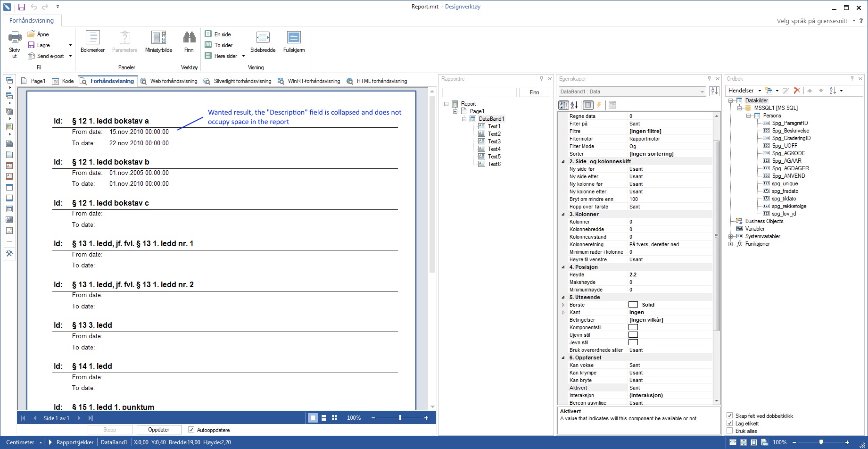Image resolution: width=868 pixels, height=449 pixels.
Task: Add a new item in the Ordbok toolbar
Action: (x=769, y=91)
